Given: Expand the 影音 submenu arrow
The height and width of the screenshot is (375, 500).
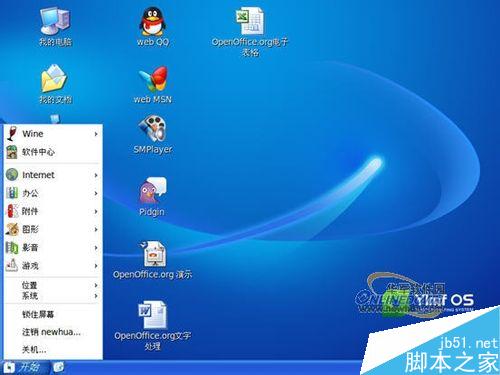Looking at the screenshot, I should 96,248.
